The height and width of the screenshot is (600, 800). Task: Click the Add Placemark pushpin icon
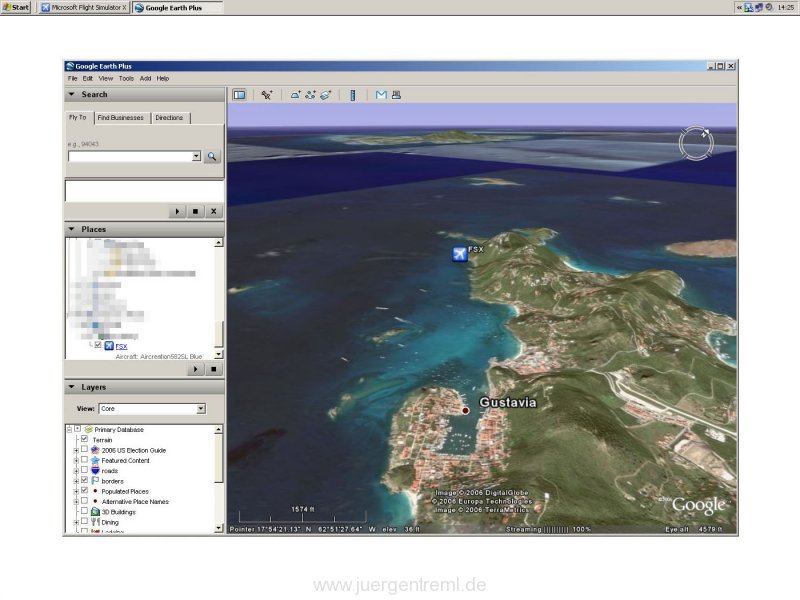(x=267, y=95)
